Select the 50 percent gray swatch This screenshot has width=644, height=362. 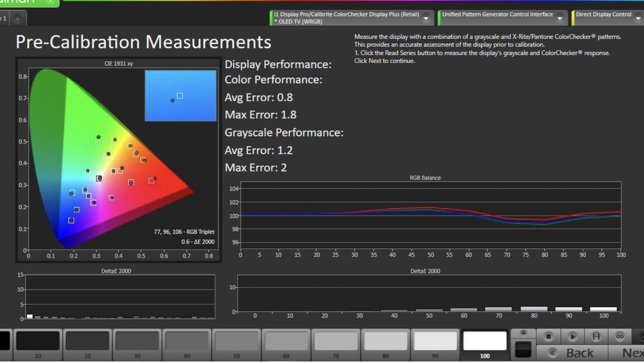point(236,341)
